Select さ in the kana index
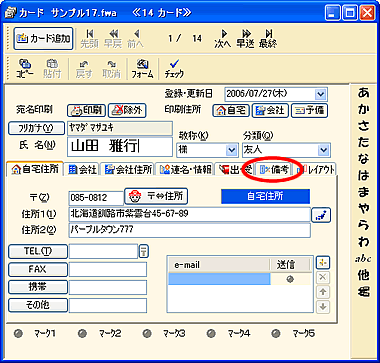 (364, 126)
